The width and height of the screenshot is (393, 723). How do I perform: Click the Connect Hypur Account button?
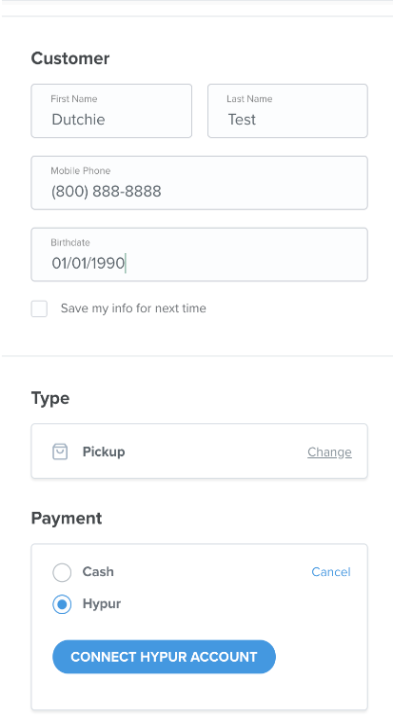coord(164,657)
